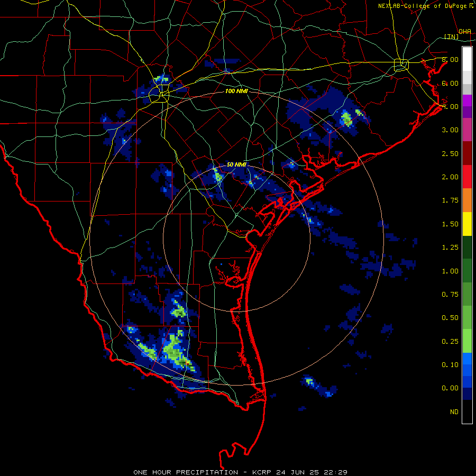Click the OHA product label
The height and width of the screenshot is (476, 476).
pos(465,32)
